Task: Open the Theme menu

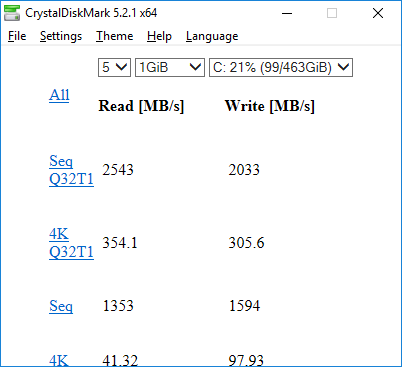Action: click(x=115, y=36)
